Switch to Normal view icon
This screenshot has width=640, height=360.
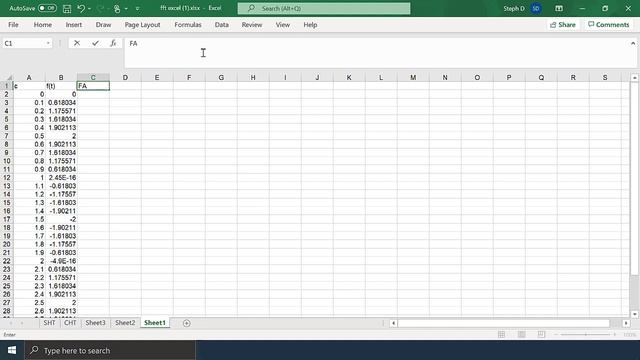point(502,335)
